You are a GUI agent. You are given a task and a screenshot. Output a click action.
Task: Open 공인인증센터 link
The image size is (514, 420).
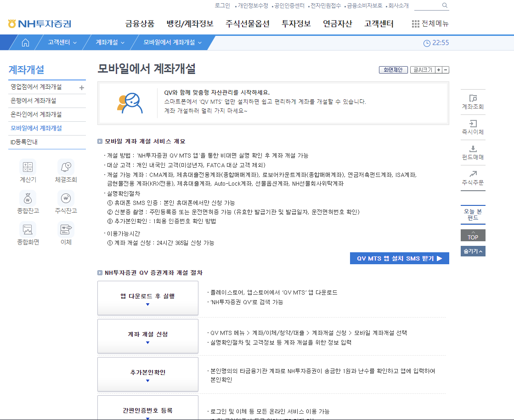[289, 6]
